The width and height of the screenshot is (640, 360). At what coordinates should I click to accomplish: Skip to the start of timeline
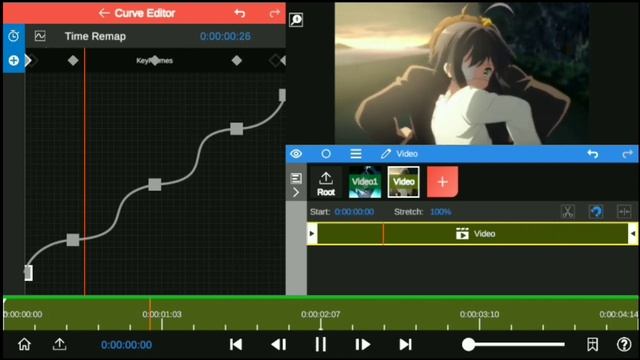point(236,344)
